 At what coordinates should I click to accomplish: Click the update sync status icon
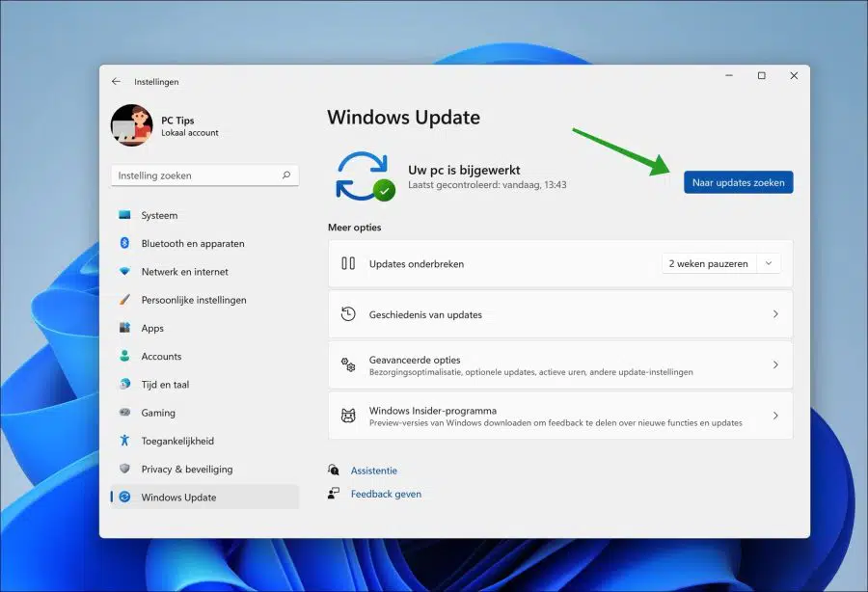point(366,176)
